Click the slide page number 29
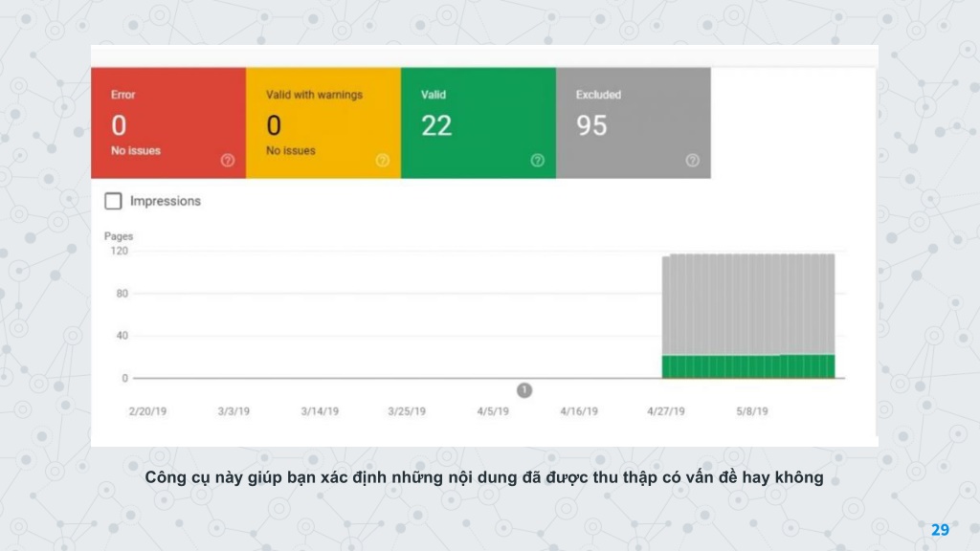 pos(940,530)
